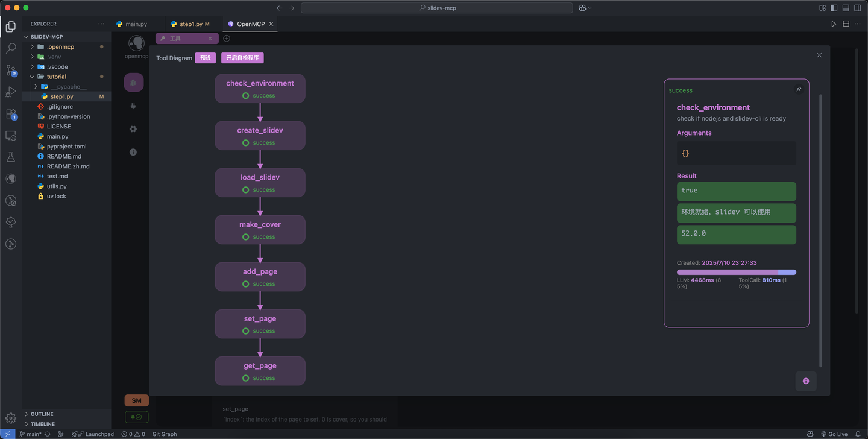This screenshot has width=868, height=439.
Task: Go back with title bar arrow
Action: click(x=279, y=8)
